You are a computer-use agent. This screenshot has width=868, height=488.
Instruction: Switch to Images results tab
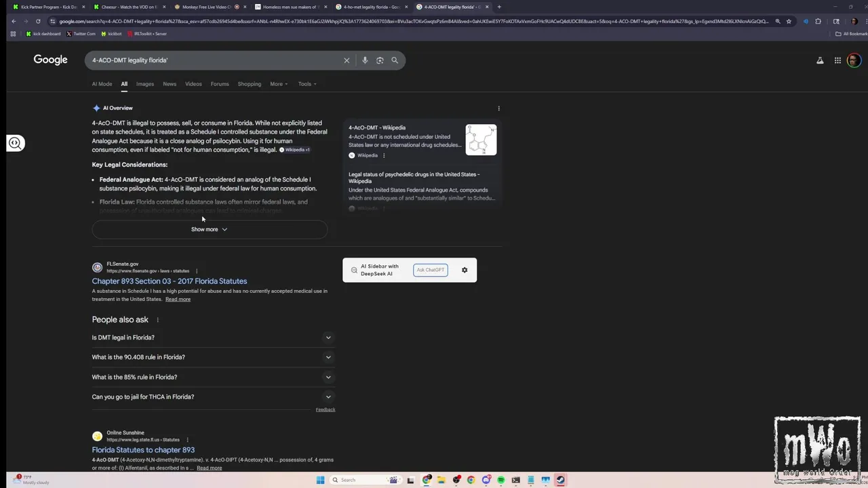click(x=145, y=84)
